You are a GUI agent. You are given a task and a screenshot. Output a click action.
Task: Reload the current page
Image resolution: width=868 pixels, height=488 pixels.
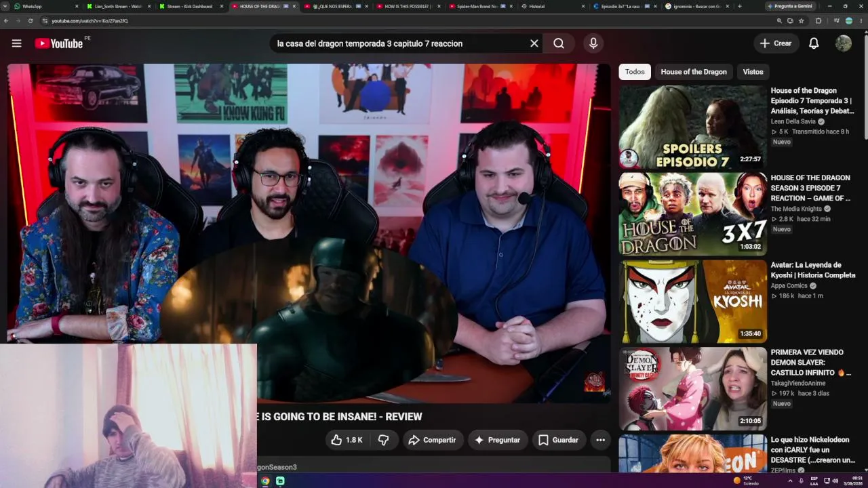click(31, 21)
